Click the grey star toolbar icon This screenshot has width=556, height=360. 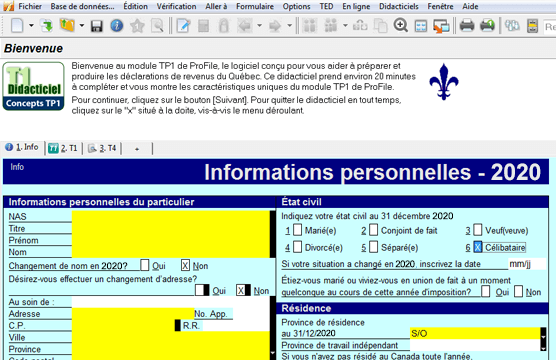tap(137, 26)
